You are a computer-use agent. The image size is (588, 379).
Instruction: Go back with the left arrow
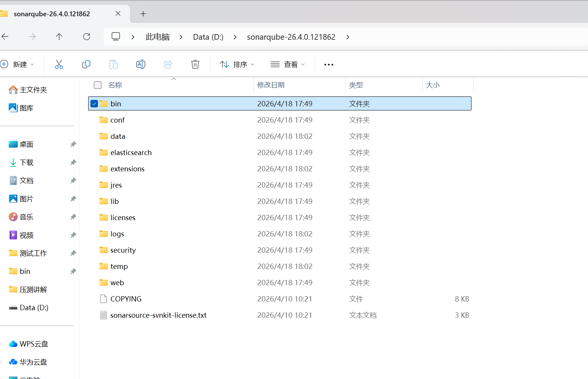(5, 37)
